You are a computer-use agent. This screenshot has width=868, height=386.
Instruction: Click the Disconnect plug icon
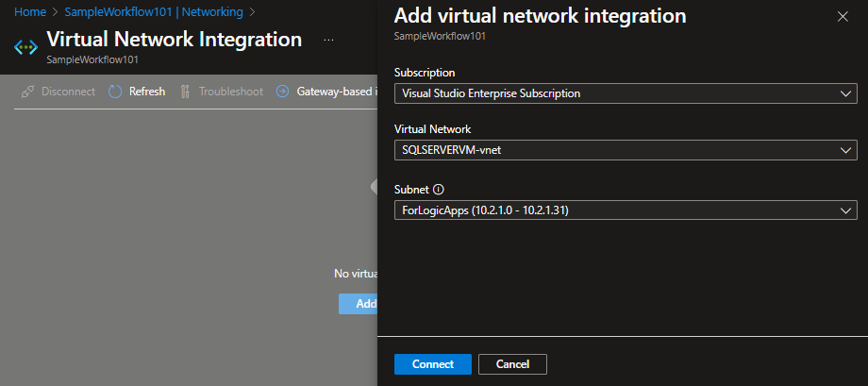click(x=27, y=92)
